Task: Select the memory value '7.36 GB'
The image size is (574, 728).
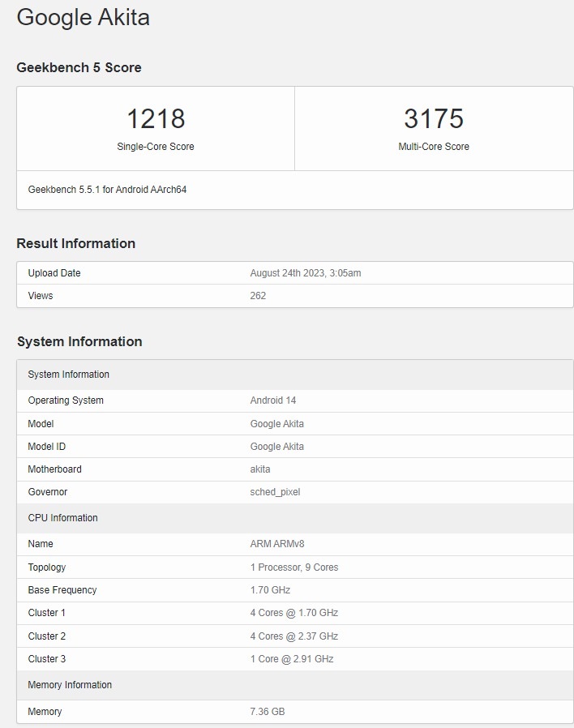Action: point(268,711)
